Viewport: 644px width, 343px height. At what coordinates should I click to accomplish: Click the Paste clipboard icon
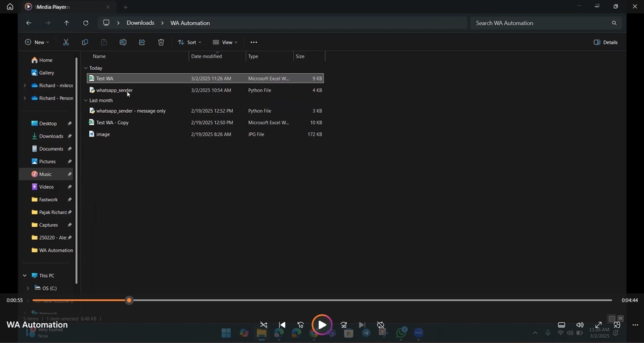click(x=104, y=42)
